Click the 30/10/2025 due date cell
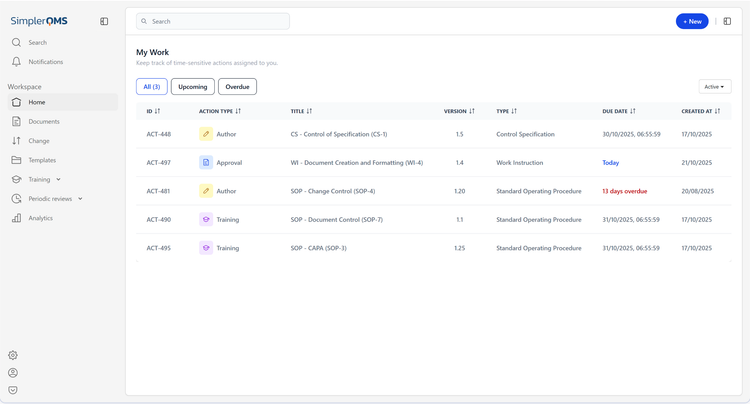The width and height of the screenshot is (750, 404). click(x=631, y=134)
